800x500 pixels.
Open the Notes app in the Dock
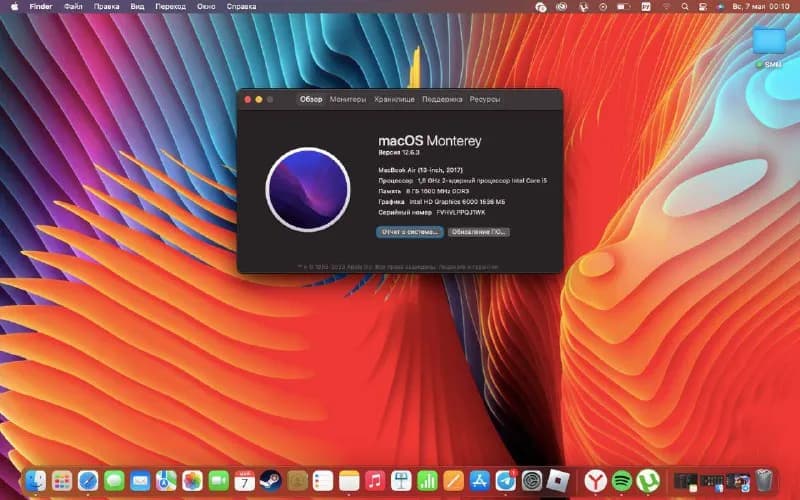coord(349,481)
